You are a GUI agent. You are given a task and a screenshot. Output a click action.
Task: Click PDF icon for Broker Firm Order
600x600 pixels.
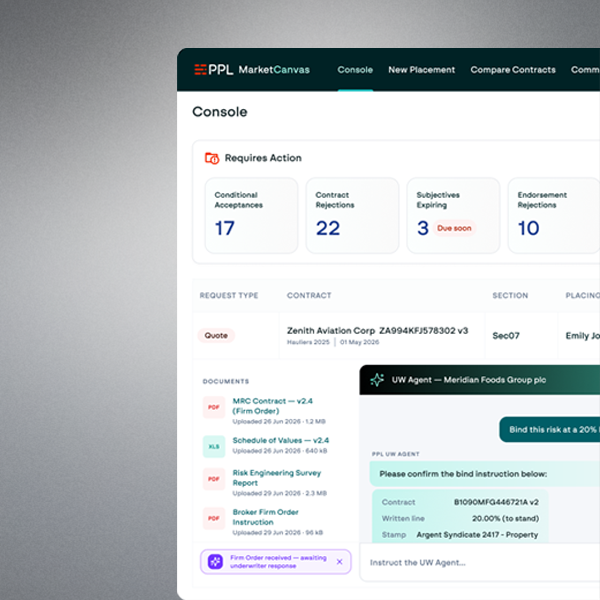tap(214, 518)
